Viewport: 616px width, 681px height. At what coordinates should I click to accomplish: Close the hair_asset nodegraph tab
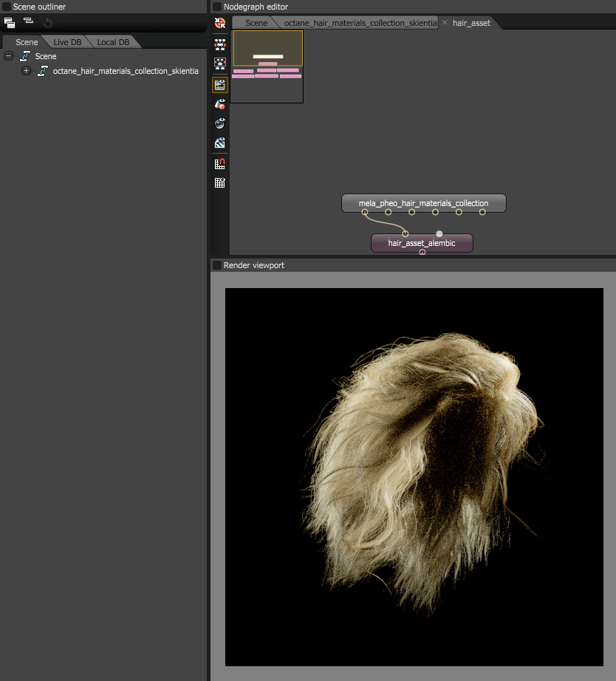pos(445,23)
